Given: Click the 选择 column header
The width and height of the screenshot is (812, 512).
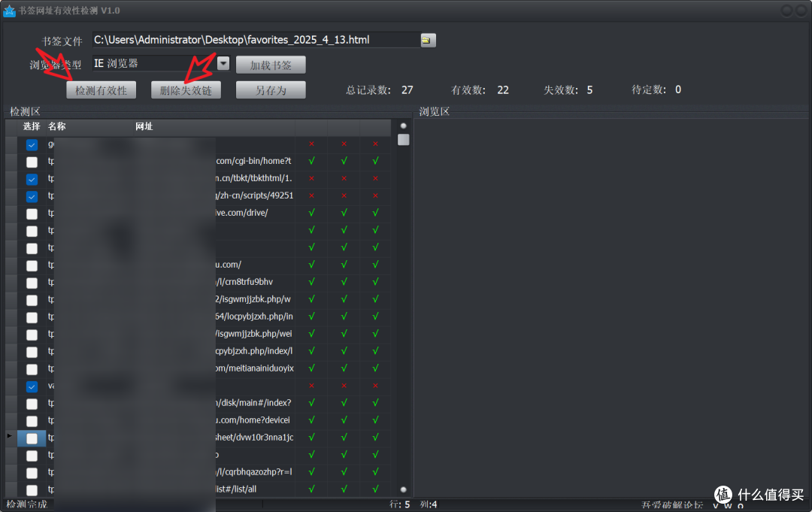Looking at the screenshot, I should point(32,126).
